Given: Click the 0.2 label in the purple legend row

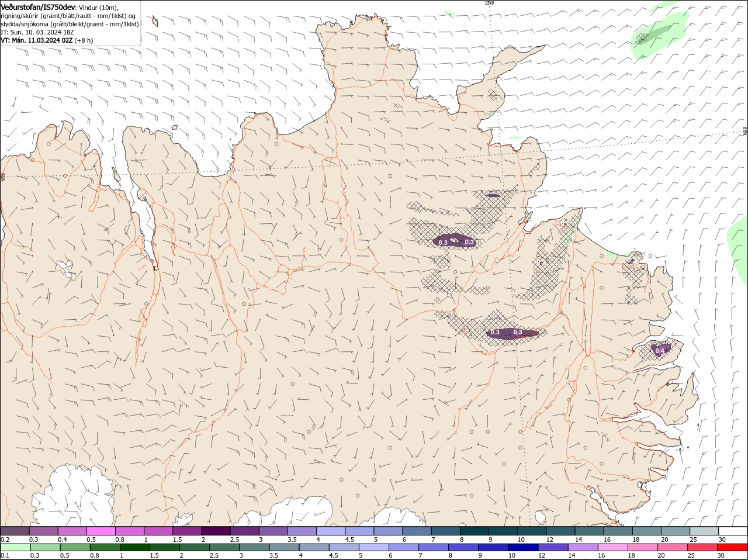Looking at the screenshot, I should coord(5,539).
